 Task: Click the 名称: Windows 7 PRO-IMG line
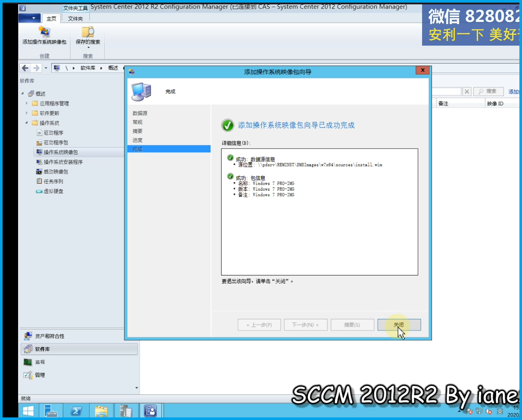coord(266,183)
